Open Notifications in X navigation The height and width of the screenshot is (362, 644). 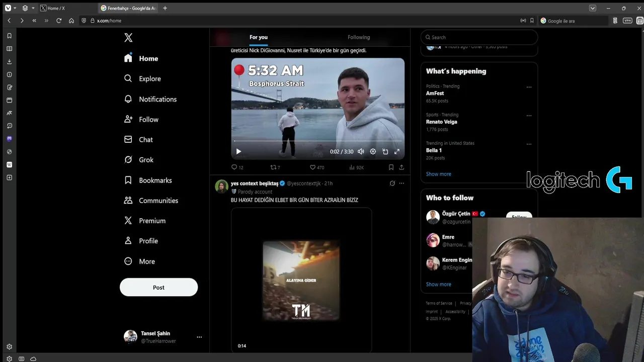[150, 99]
